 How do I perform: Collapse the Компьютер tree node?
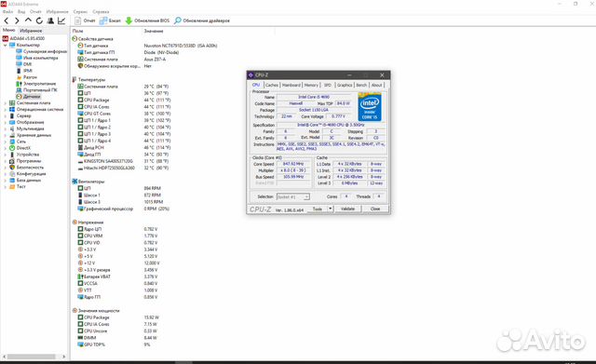point(5,46)
